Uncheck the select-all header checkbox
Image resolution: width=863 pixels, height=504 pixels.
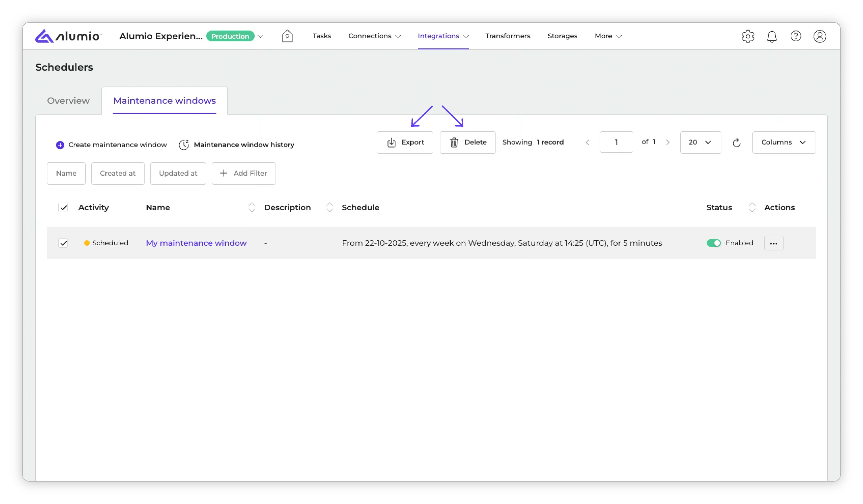(x=63, y=207)
